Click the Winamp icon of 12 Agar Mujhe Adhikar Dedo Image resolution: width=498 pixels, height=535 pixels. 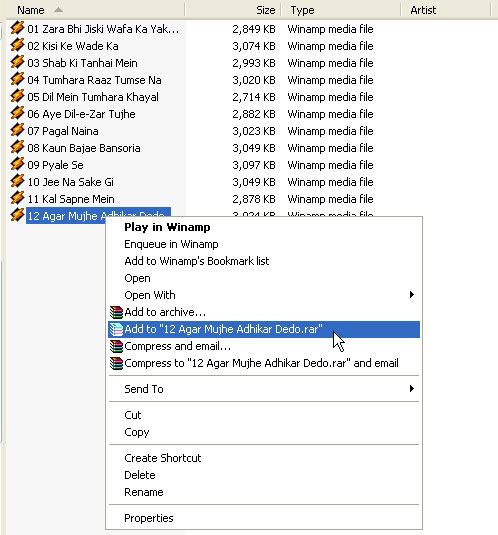click(x=17, y=215)
